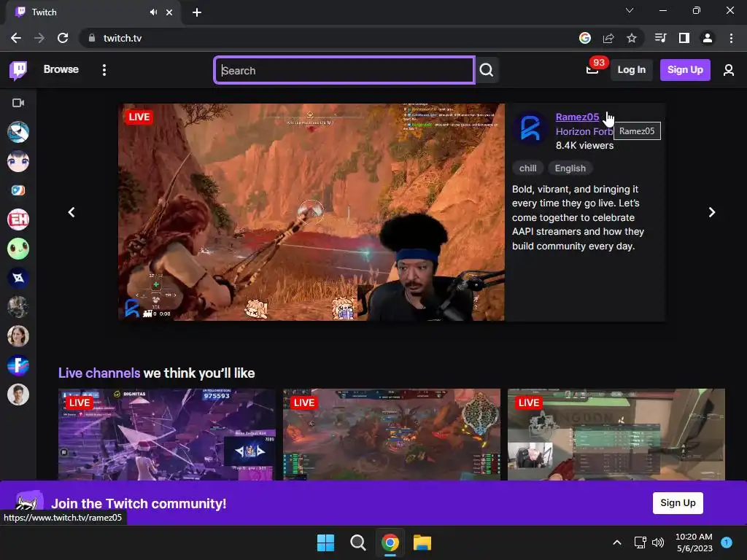
Task: Close the Twitch browser tab
Action: (x=169, y=12)
